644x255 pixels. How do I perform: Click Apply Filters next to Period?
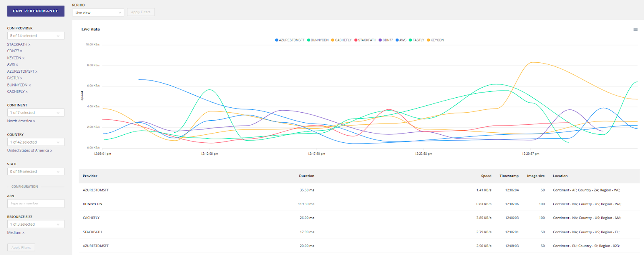point(141,12)
